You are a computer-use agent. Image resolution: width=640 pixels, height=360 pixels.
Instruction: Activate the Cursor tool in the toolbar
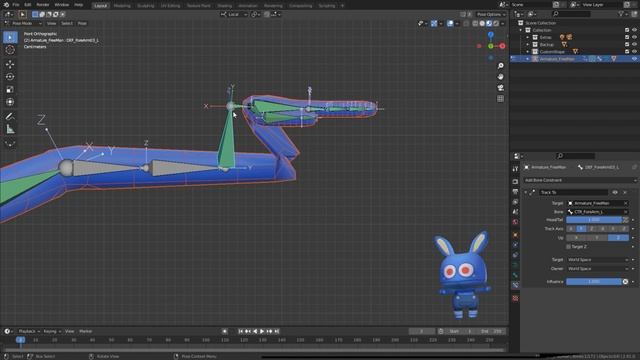(10, 50)
